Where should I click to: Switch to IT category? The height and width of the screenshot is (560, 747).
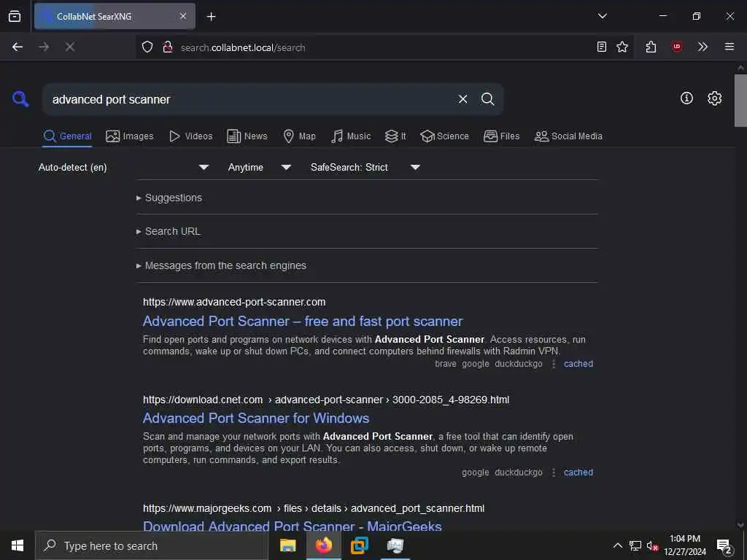tap(395, 136)
